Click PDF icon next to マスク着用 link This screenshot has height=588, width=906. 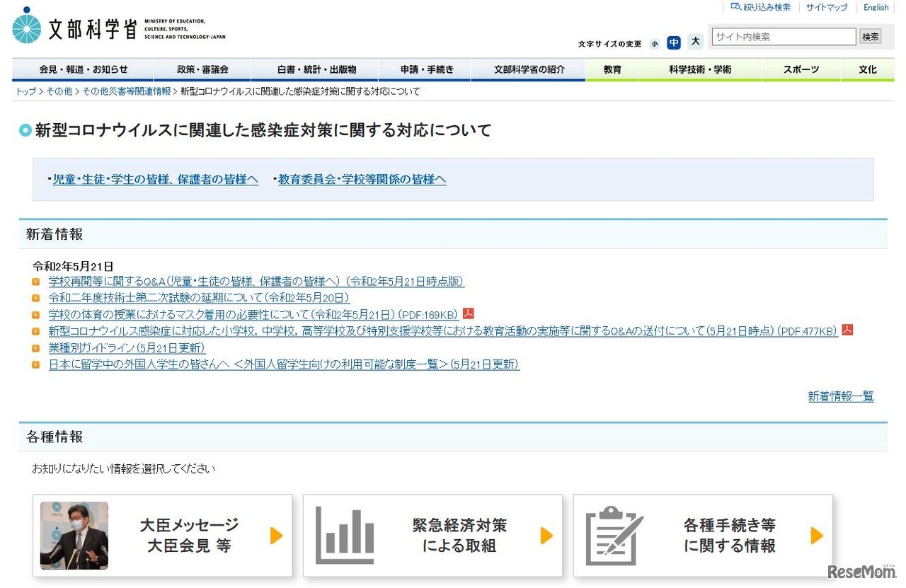468,313
